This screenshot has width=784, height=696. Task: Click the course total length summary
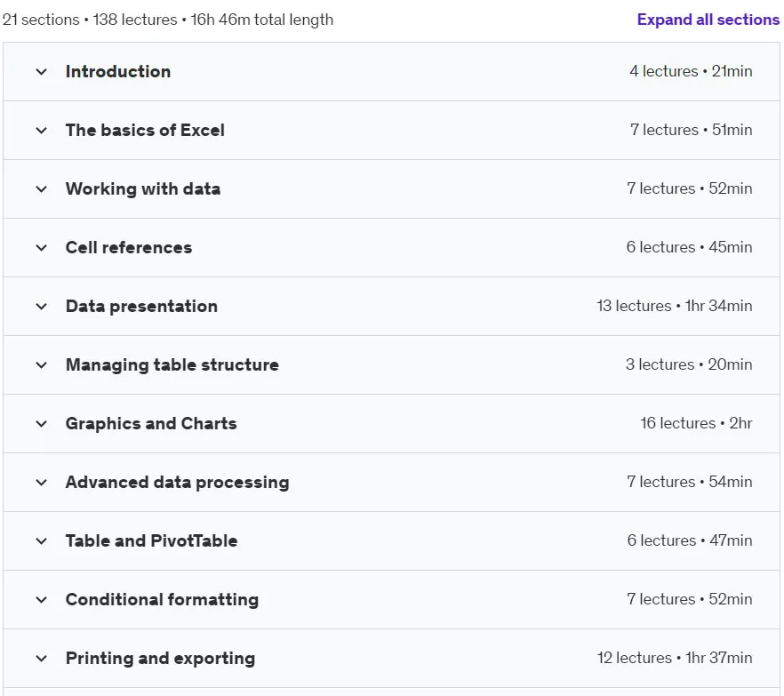click(x=168, y=20)
